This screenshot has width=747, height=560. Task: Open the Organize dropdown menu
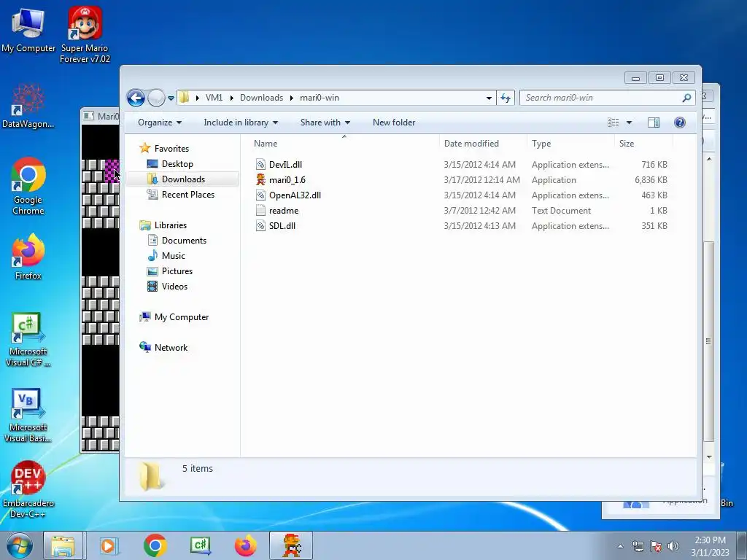pos(160,122)
